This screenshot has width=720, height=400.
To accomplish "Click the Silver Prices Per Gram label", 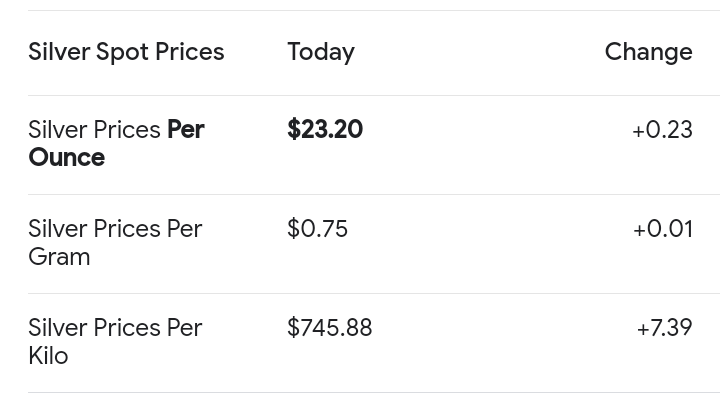I will point(115,242).
